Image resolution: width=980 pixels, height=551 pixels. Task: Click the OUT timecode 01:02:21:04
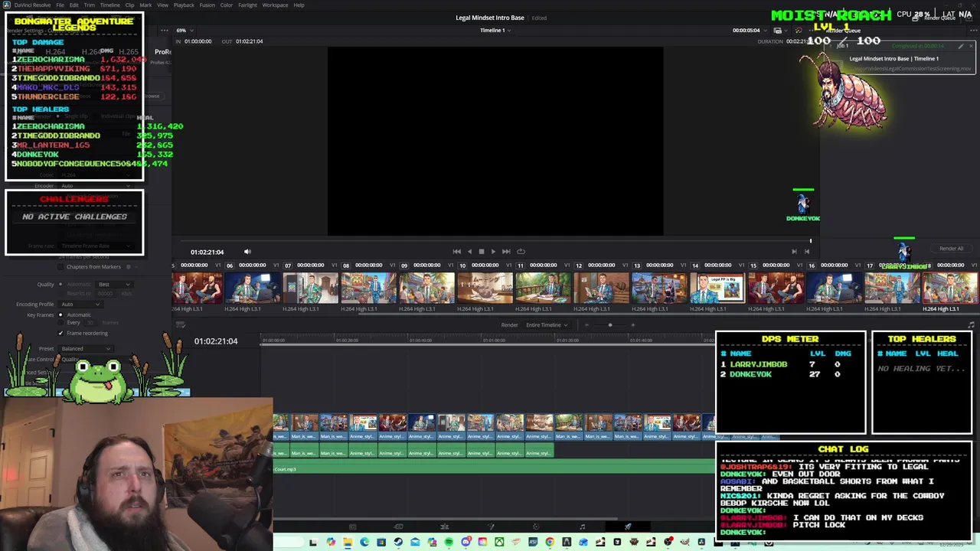click(249, 41)
